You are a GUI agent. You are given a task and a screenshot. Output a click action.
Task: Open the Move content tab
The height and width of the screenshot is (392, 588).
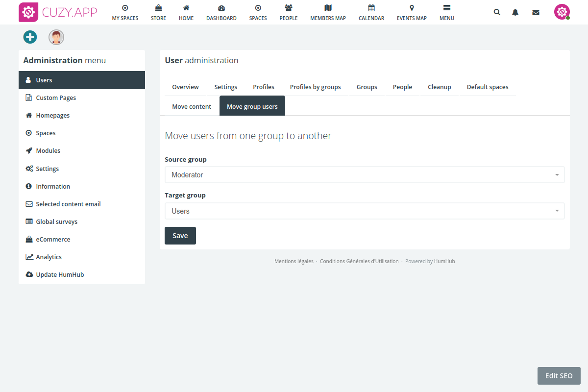click(x=192, y=106)
